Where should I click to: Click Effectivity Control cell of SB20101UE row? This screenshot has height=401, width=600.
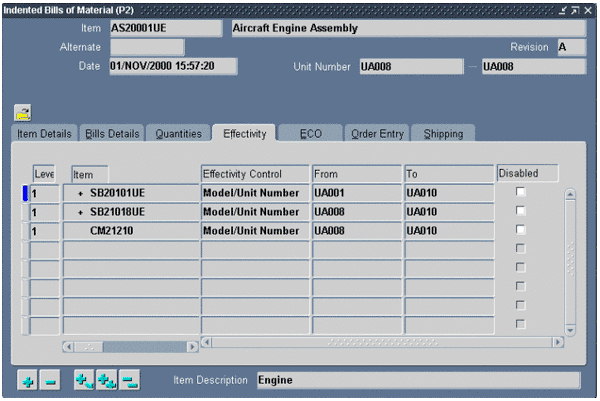(255, 193)
